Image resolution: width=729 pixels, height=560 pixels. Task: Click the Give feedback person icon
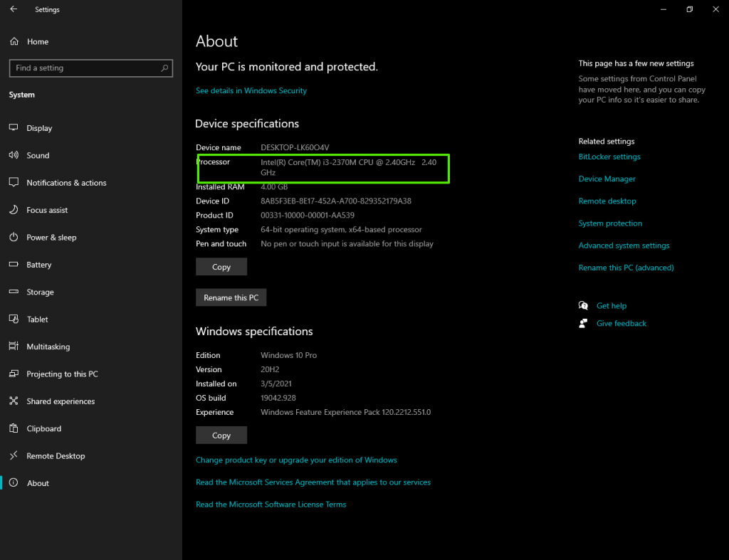coord(583,324)
